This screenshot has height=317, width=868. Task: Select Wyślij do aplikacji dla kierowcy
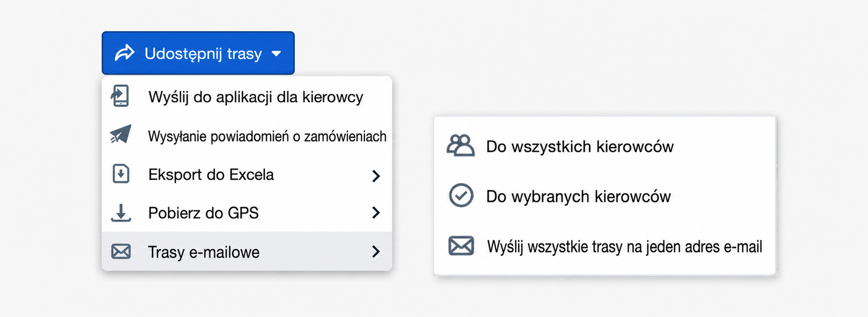click(247, 97)
